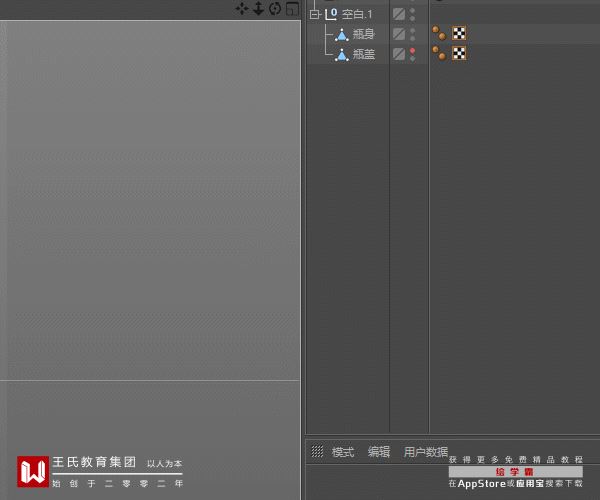Open the 用户数据 menu in attribute manager
Image resolution: width=600 pixels, height=500 pixels.
click(426, 452)
